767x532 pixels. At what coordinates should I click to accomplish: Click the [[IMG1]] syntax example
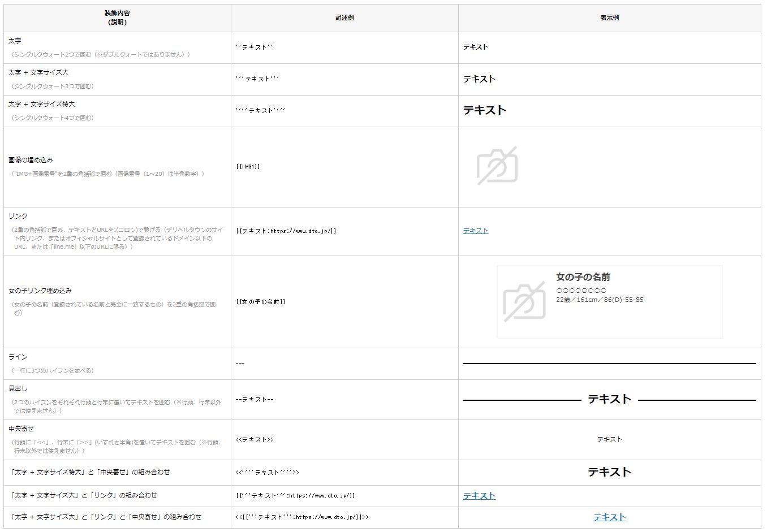pyautogui.click(x=248, y=167)
